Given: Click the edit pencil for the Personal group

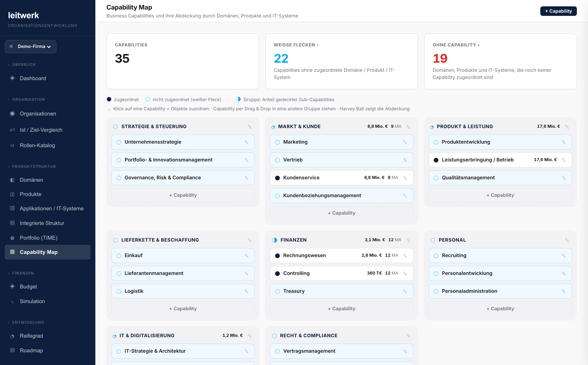Looking at the screenshot, I should click(x=567, y=240).
